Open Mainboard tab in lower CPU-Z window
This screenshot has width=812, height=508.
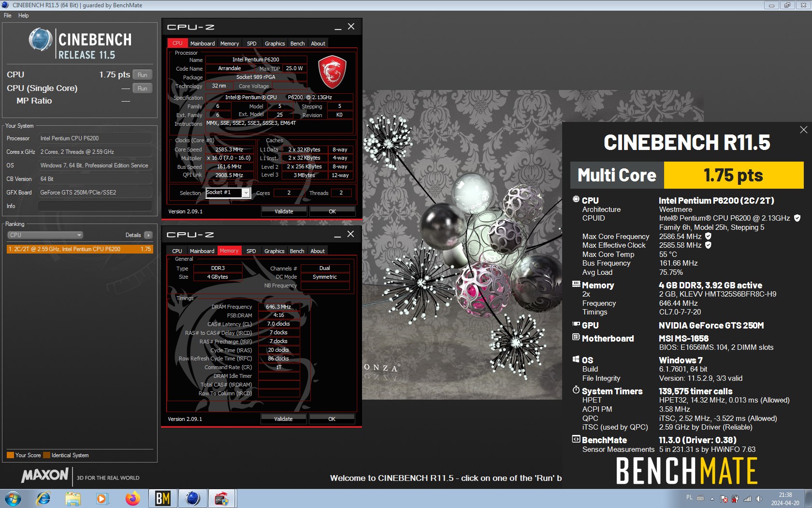click(202, 251)
